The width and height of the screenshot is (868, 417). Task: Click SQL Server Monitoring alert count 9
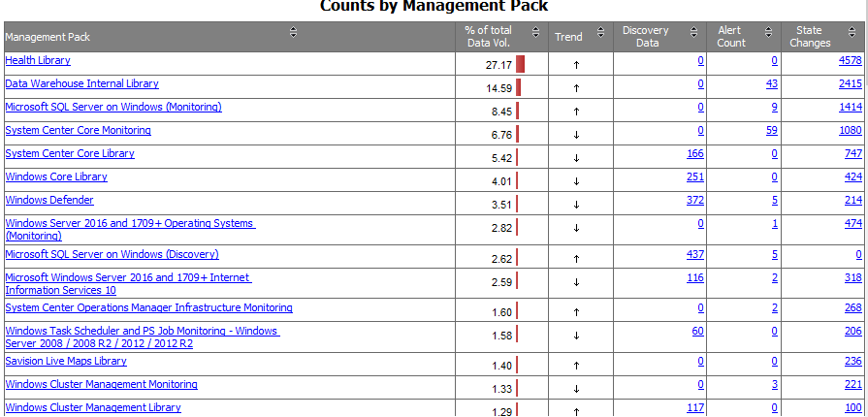coord(775,107)
